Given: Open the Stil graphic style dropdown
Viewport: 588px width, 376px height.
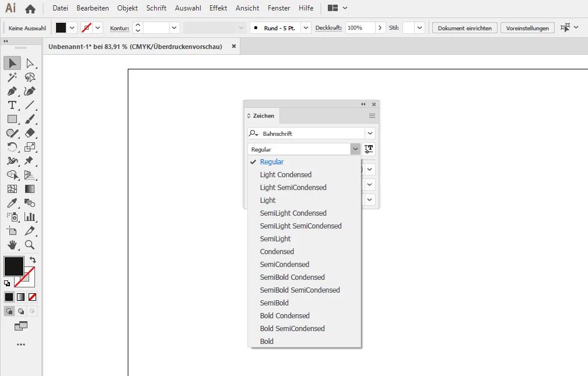Looking at the screenshot, I should pyautogui.click(x=419, y=28).
